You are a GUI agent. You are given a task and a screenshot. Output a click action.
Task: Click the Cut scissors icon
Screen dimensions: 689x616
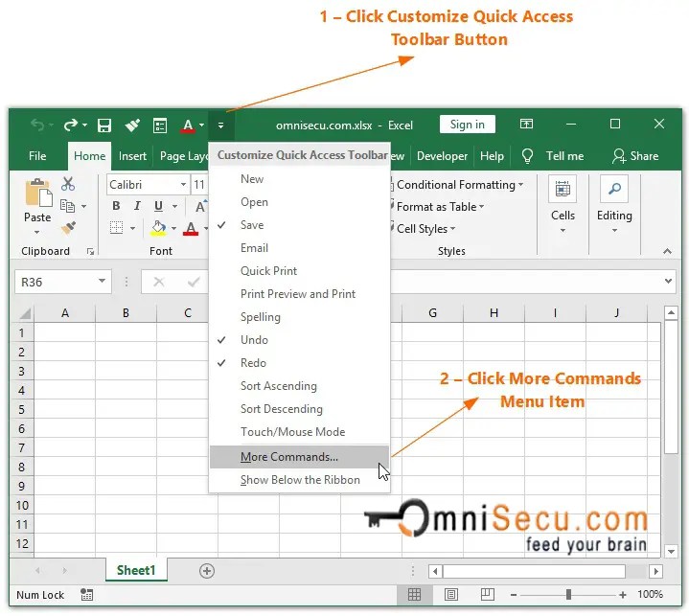click(x=68, y=184)
